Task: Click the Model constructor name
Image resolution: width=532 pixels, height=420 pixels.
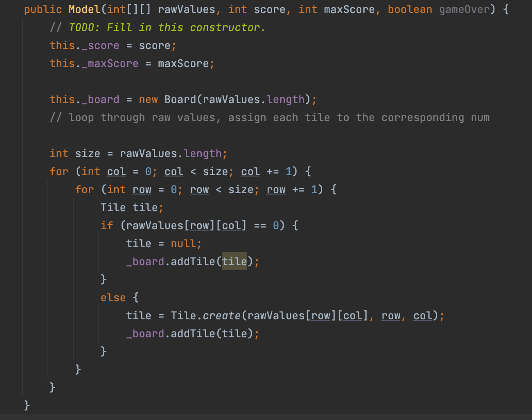Action: (x=84, y=9)
